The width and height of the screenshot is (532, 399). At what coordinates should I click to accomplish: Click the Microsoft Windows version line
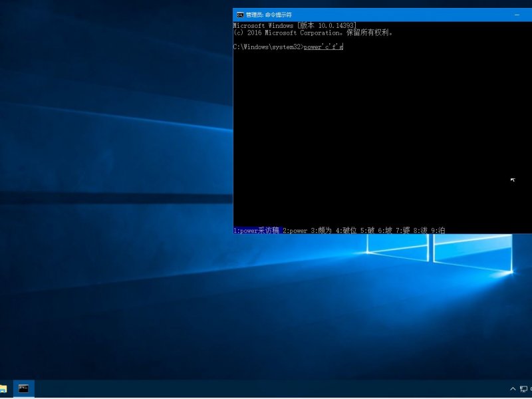pos(295,26)
